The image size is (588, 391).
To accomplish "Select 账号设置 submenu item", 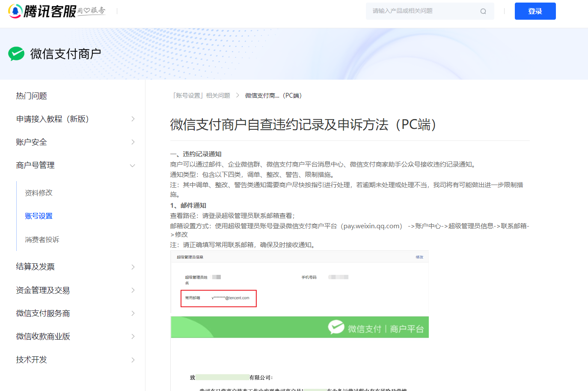I will point(39,216).
